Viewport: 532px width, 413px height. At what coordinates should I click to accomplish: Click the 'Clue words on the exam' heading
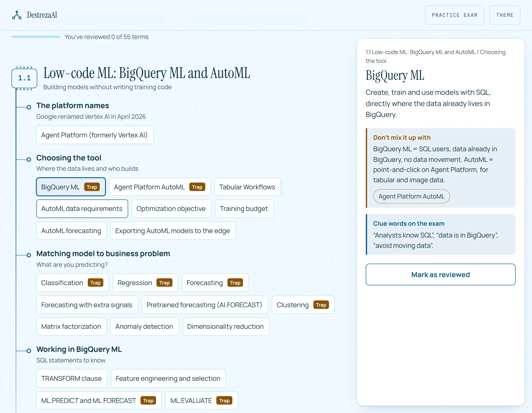click(x=409, y=224)
